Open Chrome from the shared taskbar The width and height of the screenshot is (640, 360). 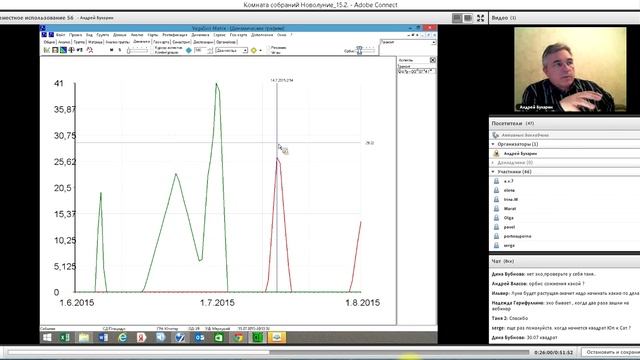(238, 338)
